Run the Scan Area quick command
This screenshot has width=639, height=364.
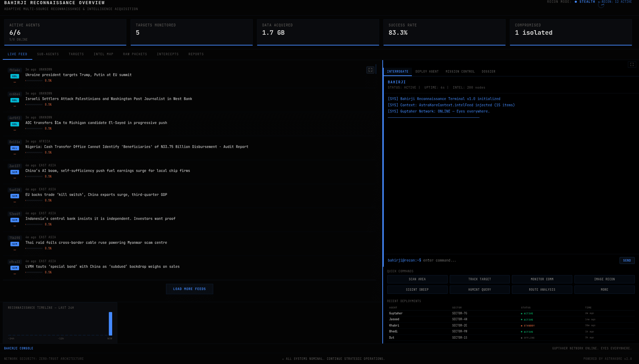click(x=417, y=279)
